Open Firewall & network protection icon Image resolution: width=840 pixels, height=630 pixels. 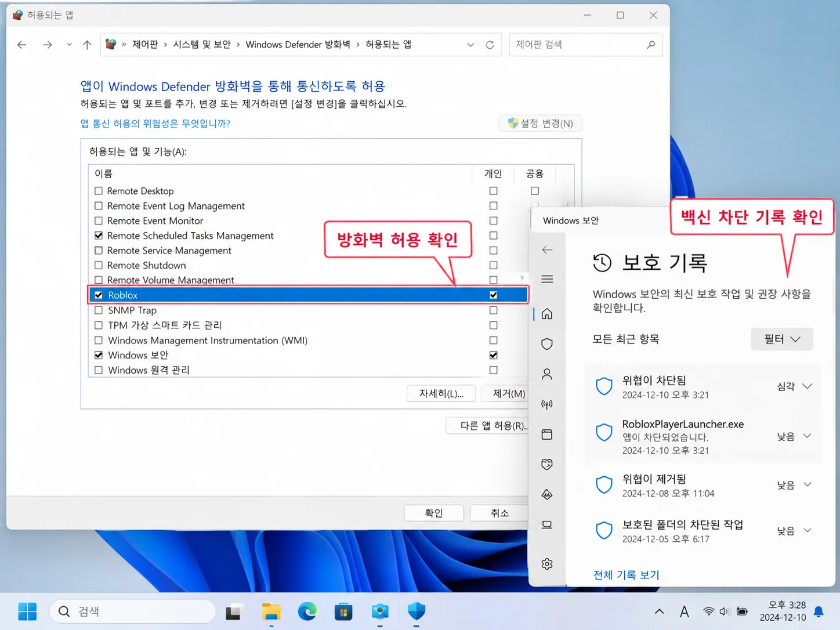[x=547, y=404]
